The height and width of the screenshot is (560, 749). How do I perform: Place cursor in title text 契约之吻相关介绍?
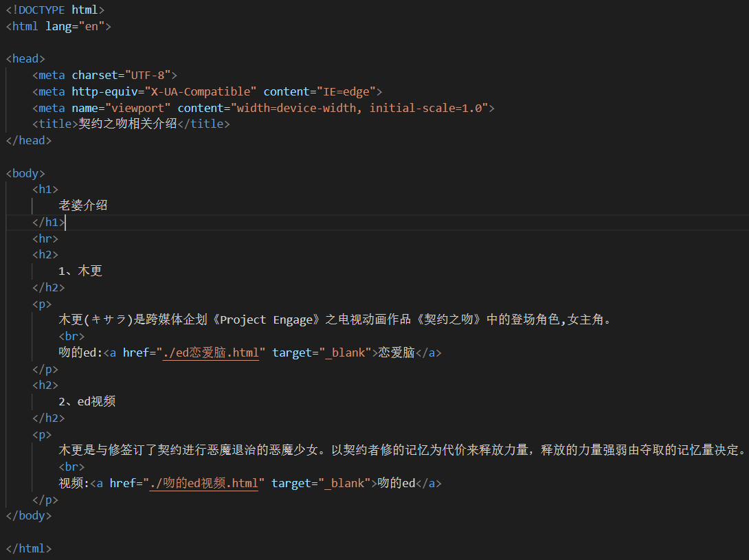tap(128, 124)
